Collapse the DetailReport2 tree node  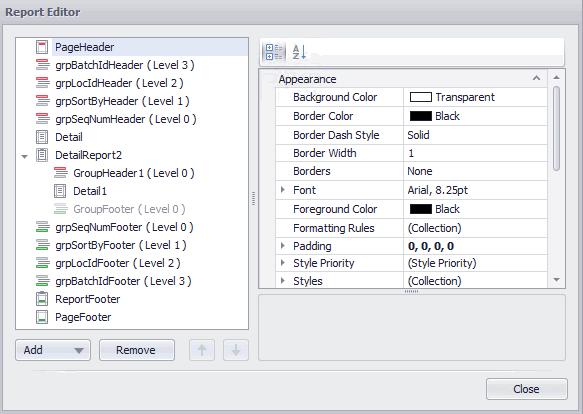(25, 156)
